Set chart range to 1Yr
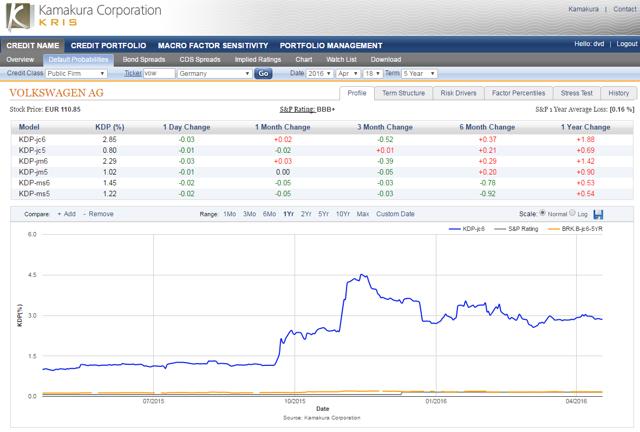640x432 pixels. click(x=289, y=214)
